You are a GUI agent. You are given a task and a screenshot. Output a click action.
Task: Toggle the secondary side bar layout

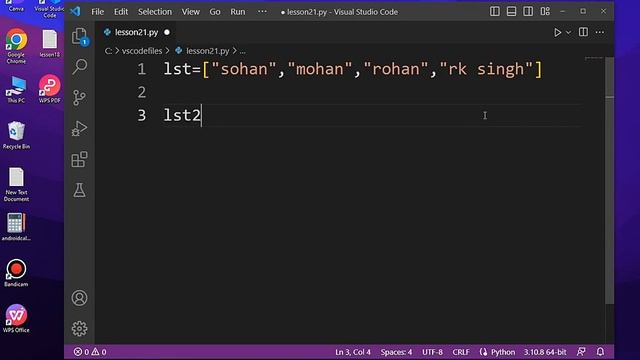click(x=528, y=11)
